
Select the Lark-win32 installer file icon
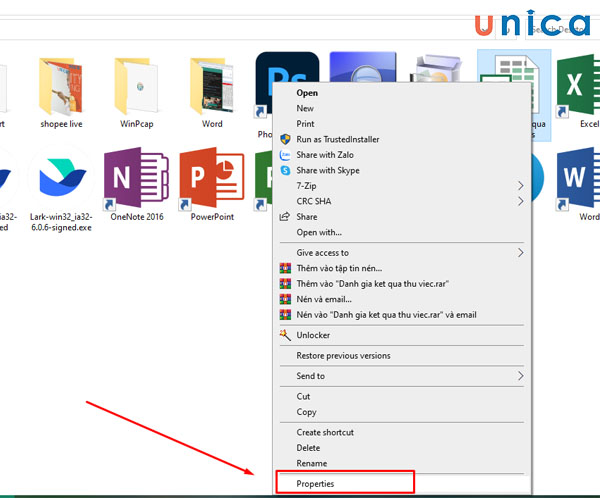tap(63, 180)
